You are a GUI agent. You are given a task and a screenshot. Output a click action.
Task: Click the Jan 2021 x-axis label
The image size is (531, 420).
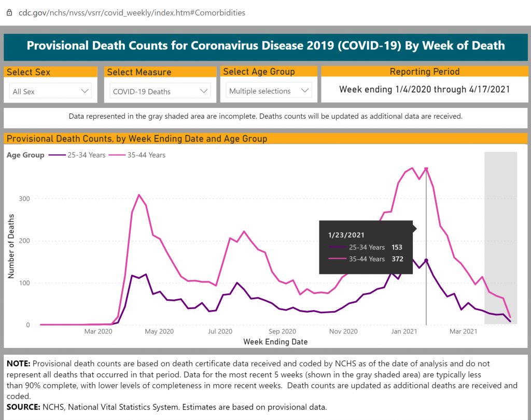click(x=404, y=331)
